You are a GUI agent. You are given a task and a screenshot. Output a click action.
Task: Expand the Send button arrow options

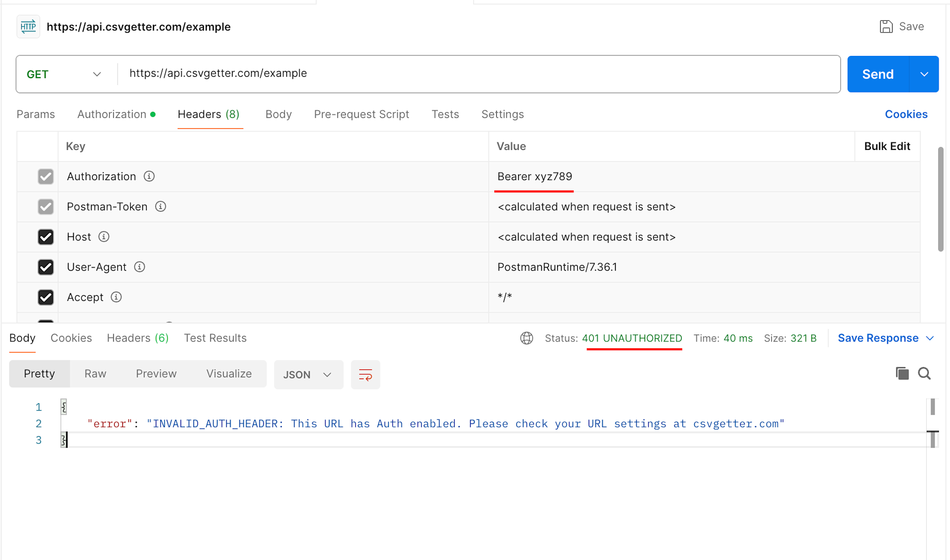point(924,74)
